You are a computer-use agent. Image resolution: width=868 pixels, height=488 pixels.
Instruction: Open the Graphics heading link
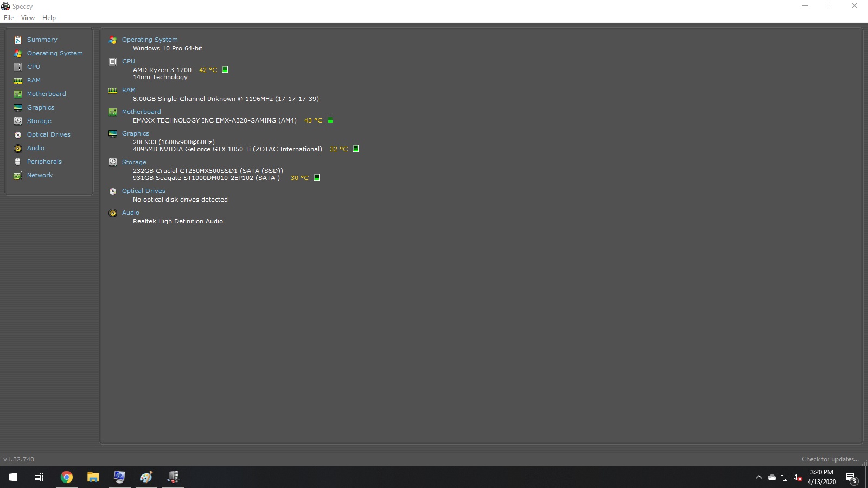pos(136,133)
